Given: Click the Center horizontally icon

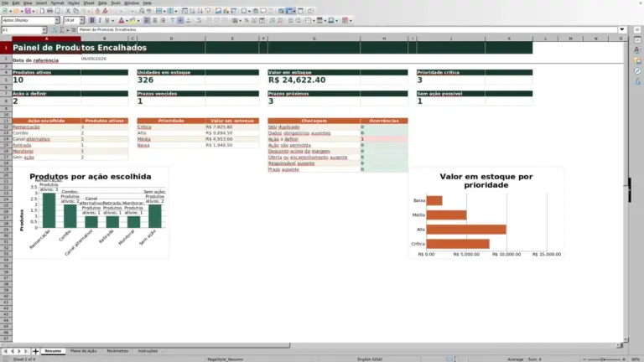Looking at the screenshot, I should pos(155,20).
